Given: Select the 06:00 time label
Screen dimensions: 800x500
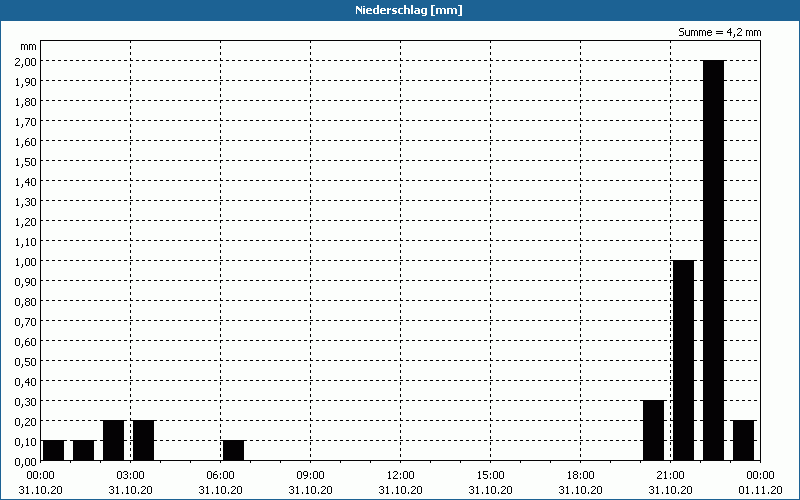Looking at the screenshot, I should click(x=220, y=475).
